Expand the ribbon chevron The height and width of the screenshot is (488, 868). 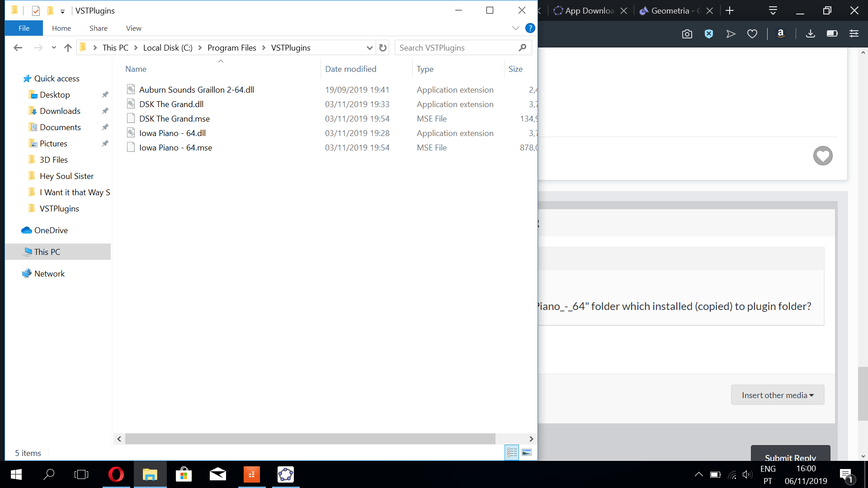pos(515,28)
